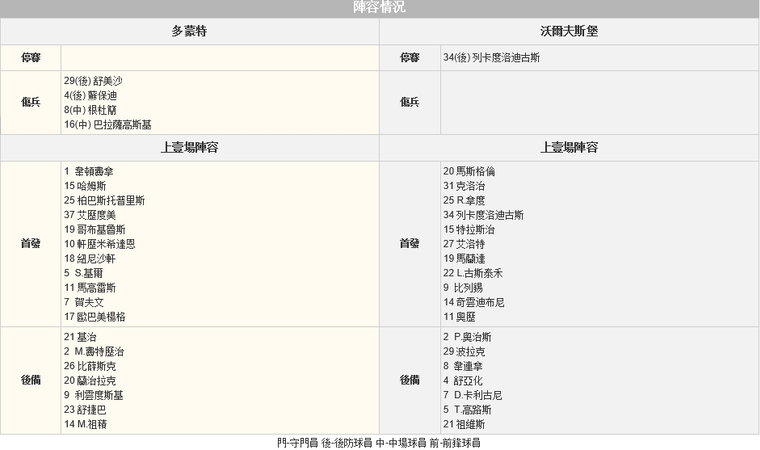The height and width of the screenshot is (450, 760).
Task: Select substitute '20 蘭治拉克'
Action: tap(90, 381)
